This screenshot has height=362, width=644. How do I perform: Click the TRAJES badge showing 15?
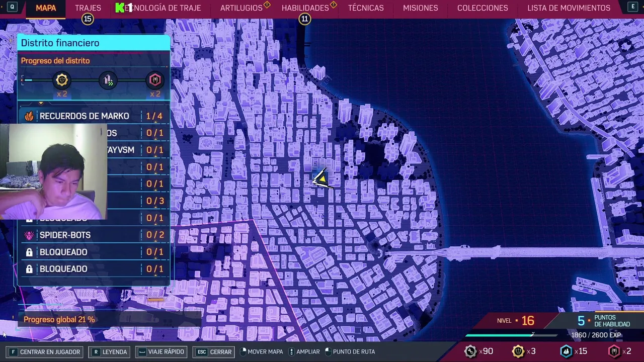(x=88, y=19)
